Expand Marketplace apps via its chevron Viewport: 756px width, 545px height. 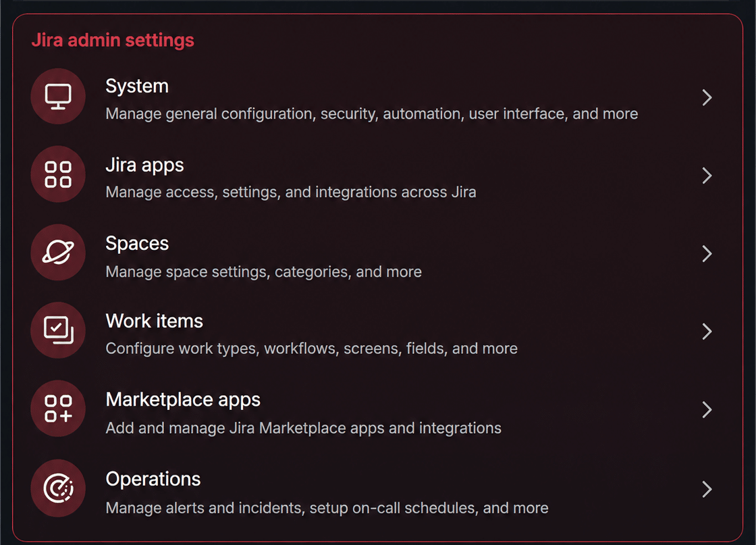click(707, 409)
